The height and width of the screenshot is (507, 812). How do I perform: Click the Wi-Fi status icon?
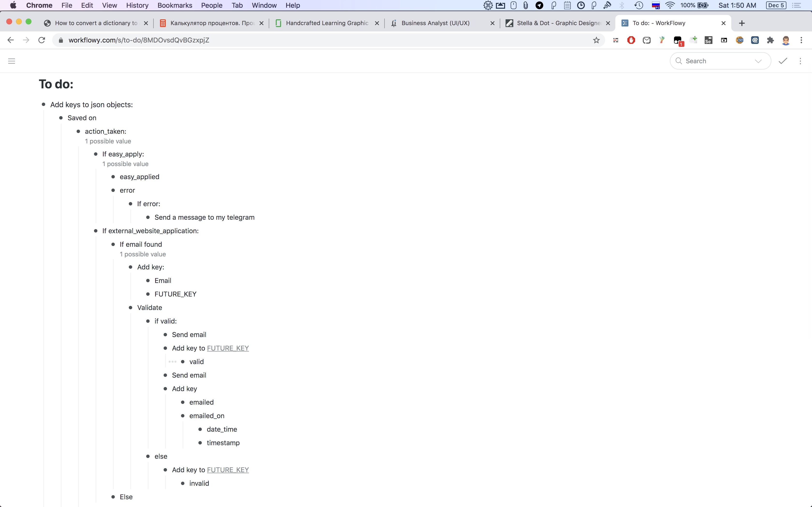[670, 5]
